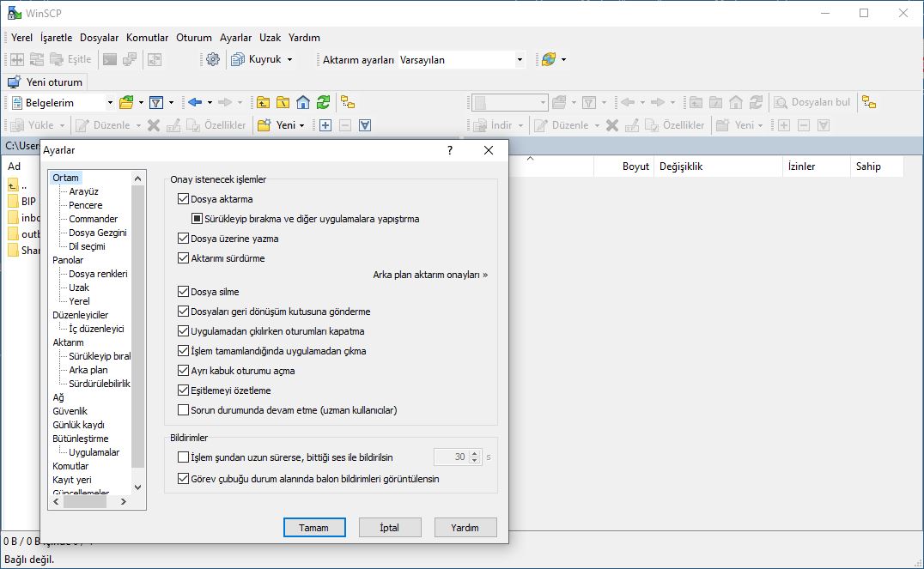Uncheck Dosya üzerine yazma
Screen dimensions: 924x569
pyautogui.click(x=183, y=239)
